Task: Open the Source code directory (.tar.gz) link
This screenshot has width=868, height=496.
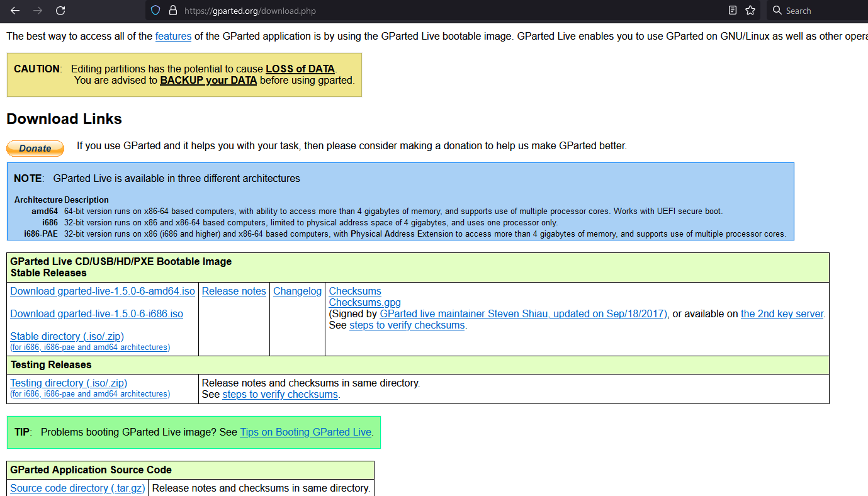Action: point(77,488)
